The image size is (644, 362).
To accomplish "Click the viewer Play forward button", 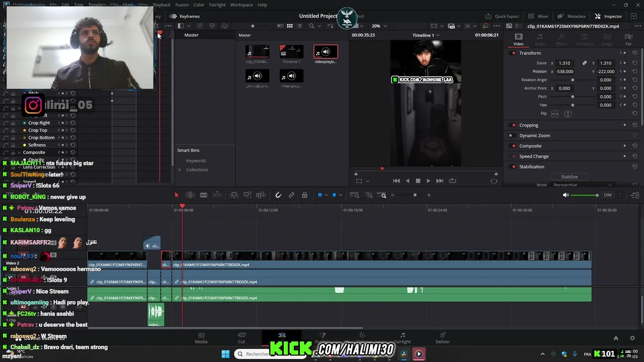I will 428,181.
